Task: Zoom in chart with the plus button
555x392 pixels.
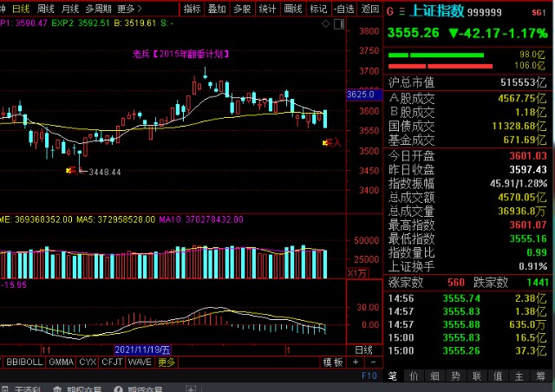Action: (x=356, y=362)
